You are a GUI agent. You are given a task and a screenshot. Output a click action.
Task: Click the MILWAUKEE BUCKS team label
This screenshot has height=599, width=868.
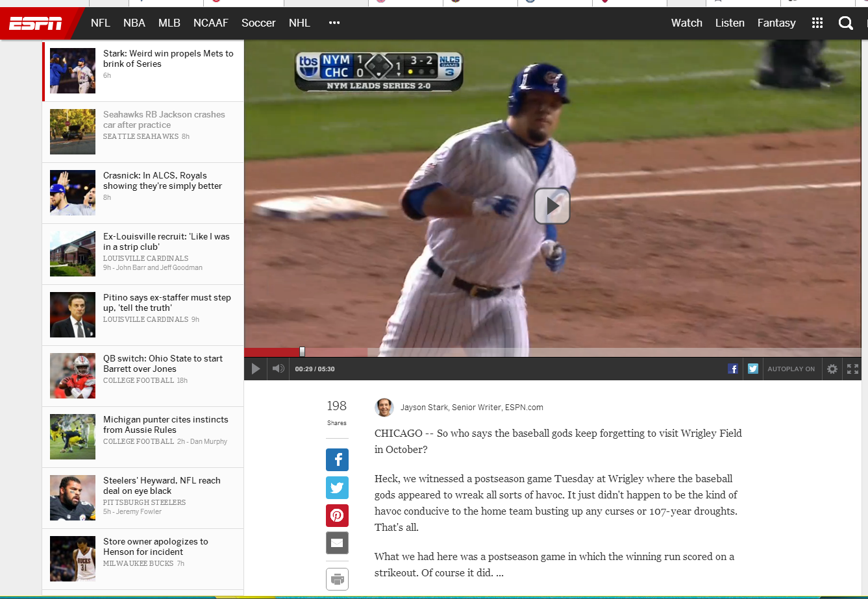(138, 563)
